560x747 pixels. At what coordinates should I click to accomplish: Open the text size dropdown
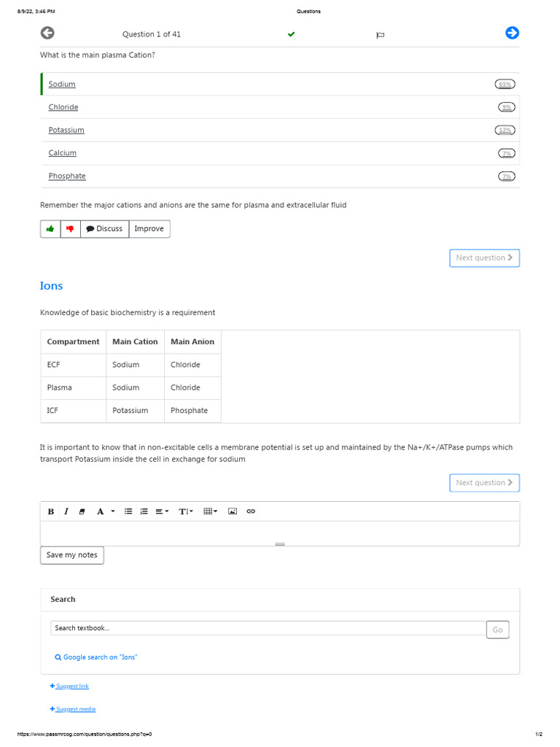point(186,511)
